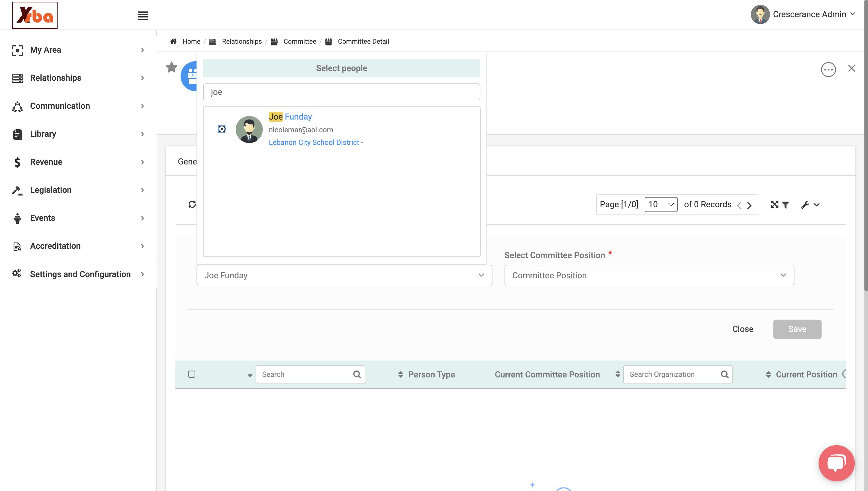The width and height of the screenshot is (868, 491).
Task: Click the Search Organization magnifier icon
Action: (725, 374)
